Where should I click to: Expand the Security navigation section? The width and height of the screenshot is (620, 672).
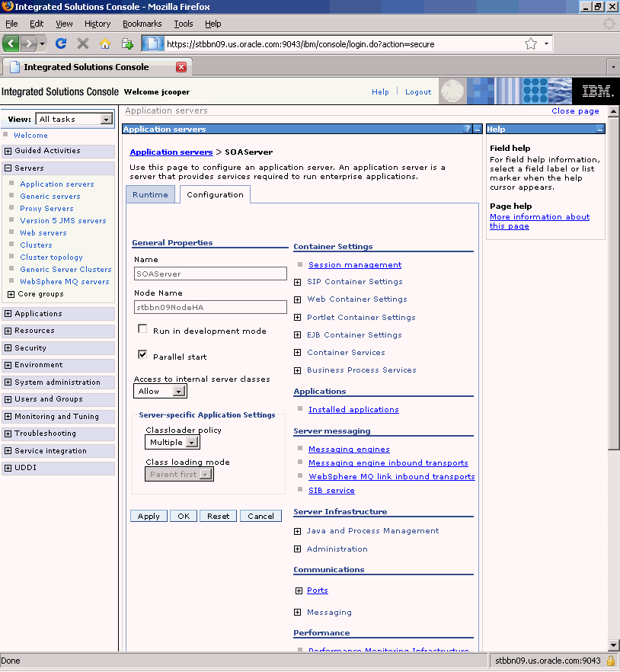pos(8,348)
